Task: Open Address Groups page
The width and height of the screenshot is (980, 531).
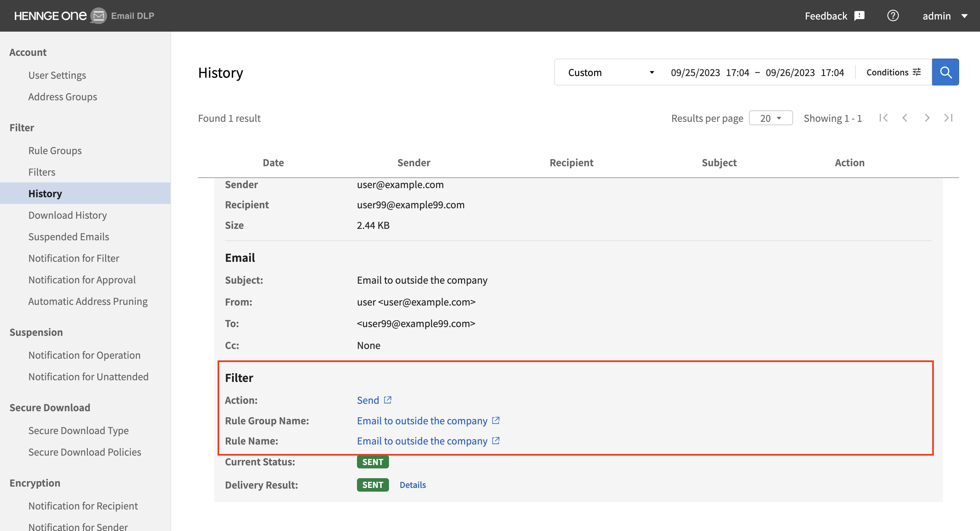Action: (x=62, y=97)
